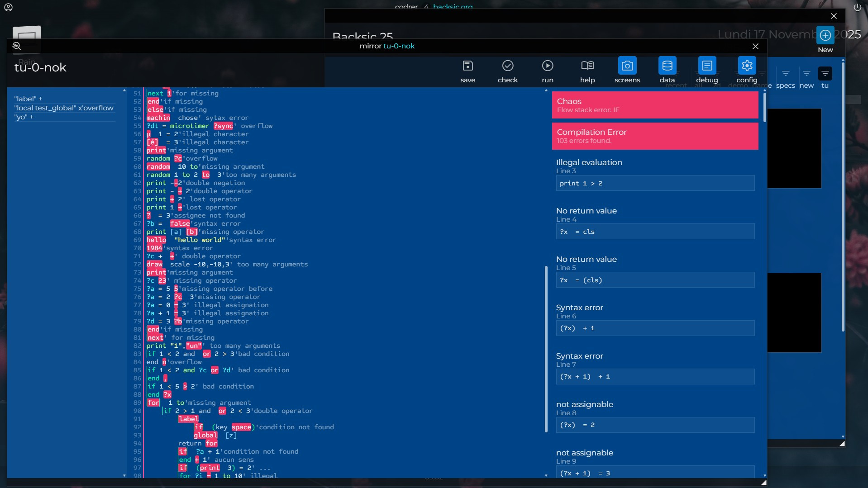Open the help documentation
Image resolution: width=868 pixels, height=488 pixels.
(587, 71)
